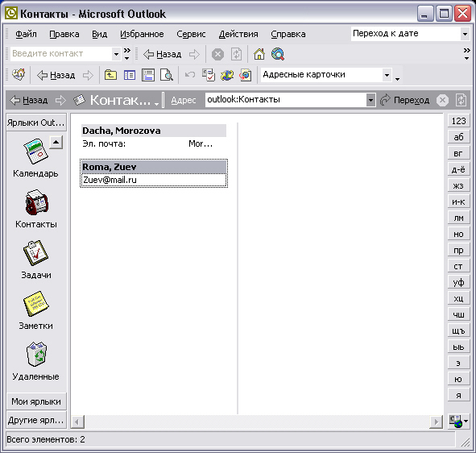Click the horizontal scrollbar right arrow
Screen dimensions: 476x453
tap(437, 422)
